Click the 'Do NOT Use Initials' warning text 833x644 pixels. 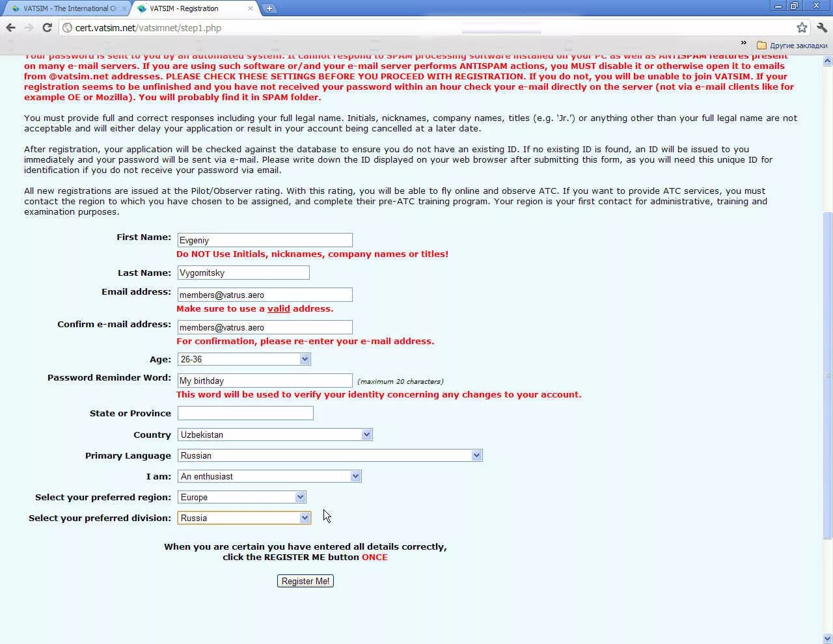click(312, 254)
